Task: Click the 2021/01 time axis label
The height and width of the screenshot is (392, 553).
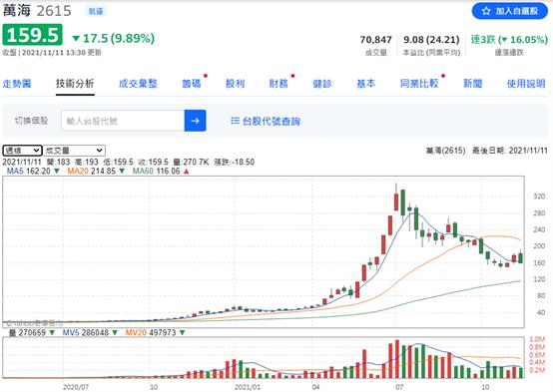Action: click(x=248, y=387)
